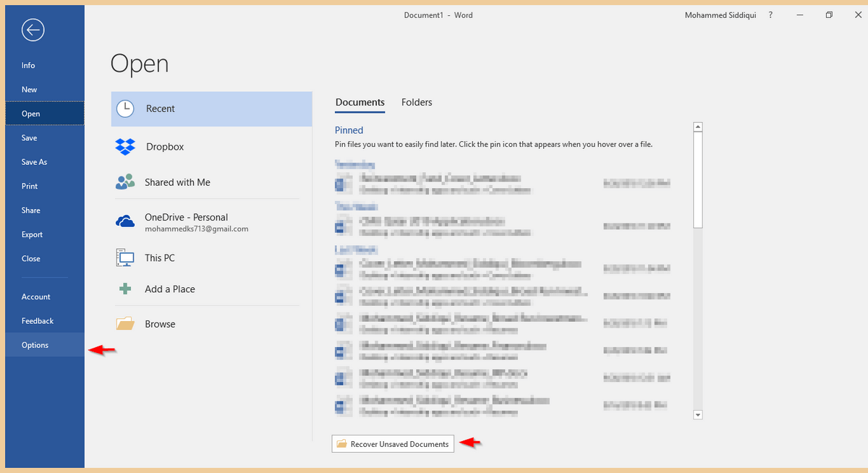The image size is (868, 473).
Task: Open the Info menu item
Action: [43, 65]
